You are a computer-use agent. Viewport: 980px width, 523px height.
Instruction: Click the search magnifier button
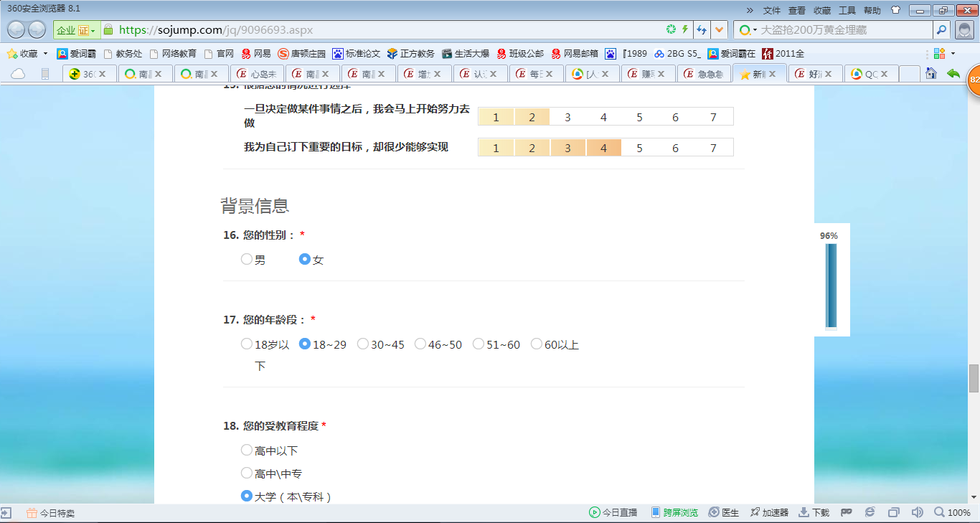942,30
